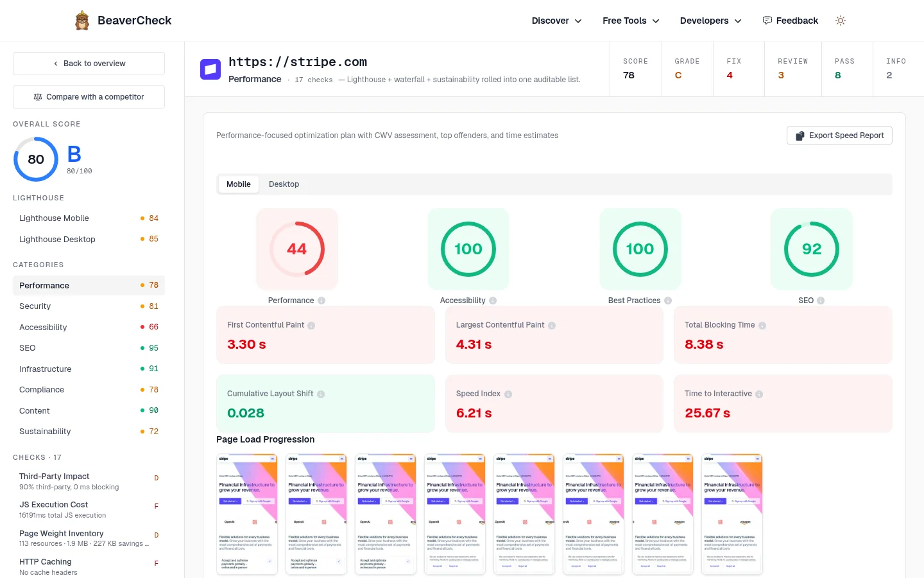Select the Compliance category
Image resolution: width=924 pixels, height=578 pixels.
pyautogui.click(x=89, y=390)
